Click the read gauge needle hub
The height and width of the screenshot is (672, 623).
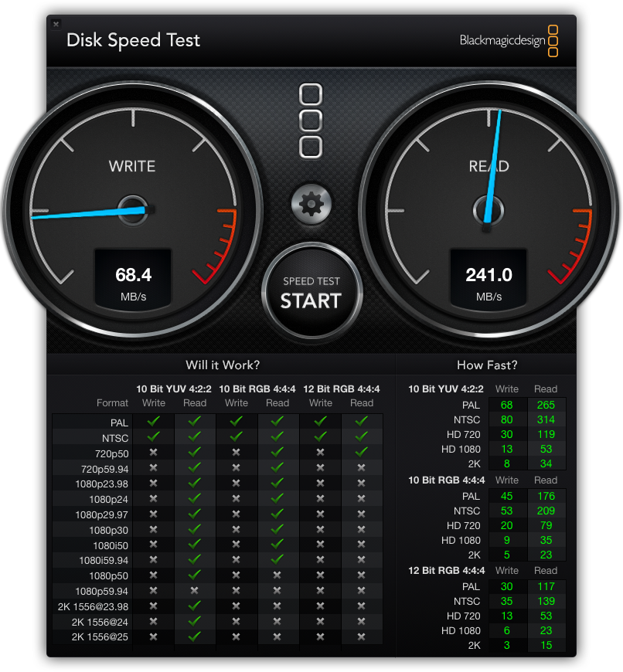(489, 210)
